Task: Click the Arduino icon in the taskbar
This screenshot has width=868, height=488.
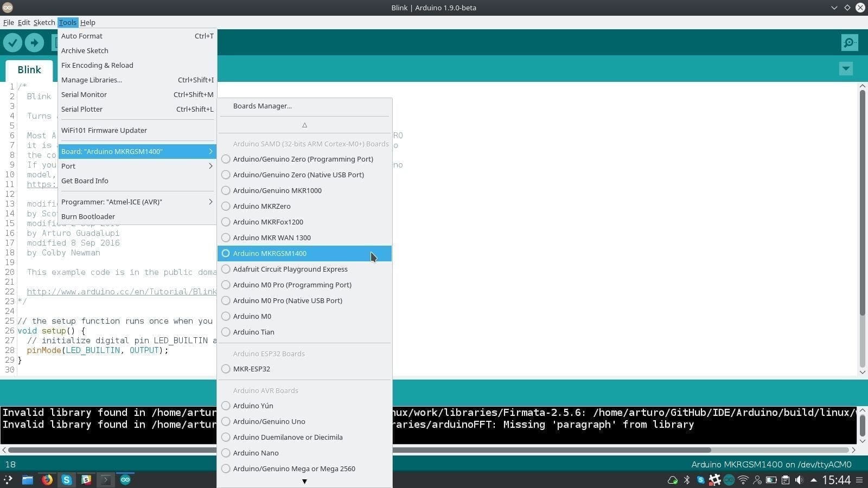Action: (125, 480)
